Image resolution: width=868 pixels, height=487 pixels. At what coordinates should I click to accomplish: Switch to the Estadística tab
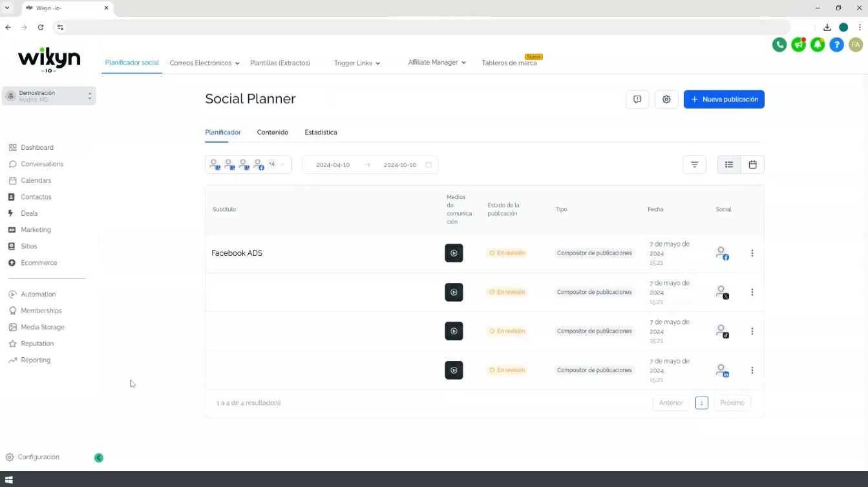click(321, 132)
